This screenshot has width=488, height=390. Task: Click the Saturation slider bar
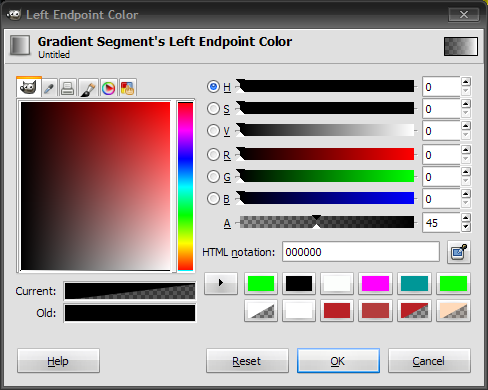tap(327, 108)
